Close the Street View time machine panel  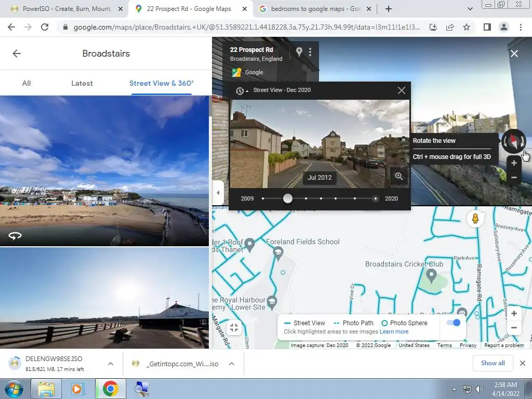coord(402,90)
